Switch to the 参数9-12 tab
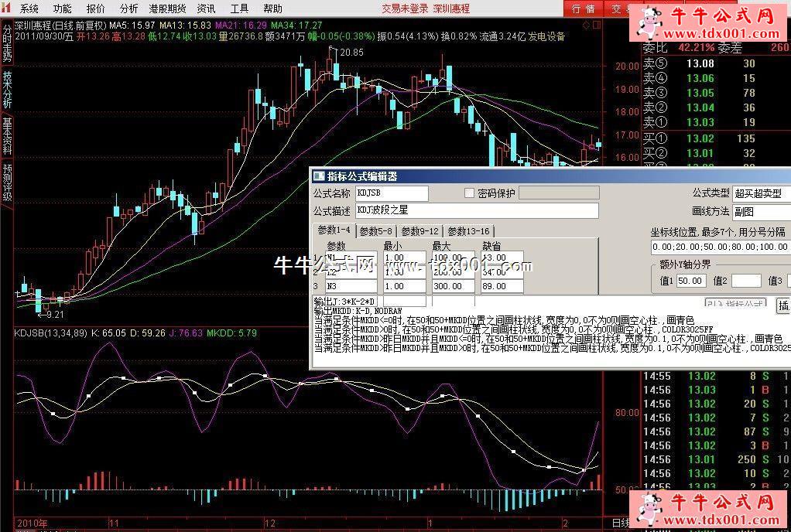 tap(419, 231)
